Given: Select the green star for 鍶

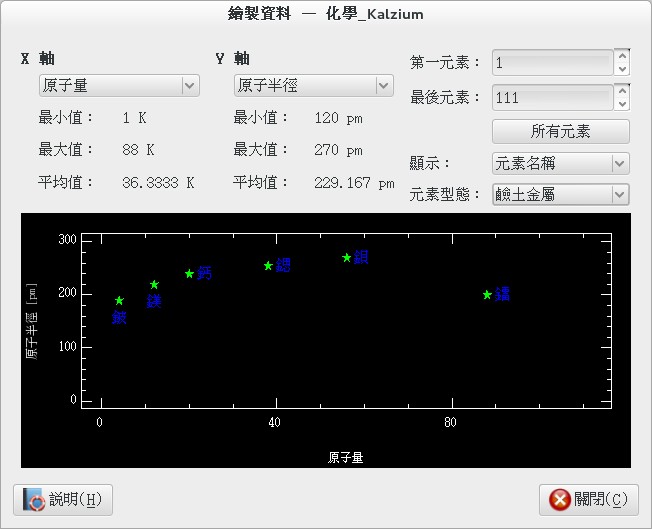Looking at the screenshot, I should 268,266.
